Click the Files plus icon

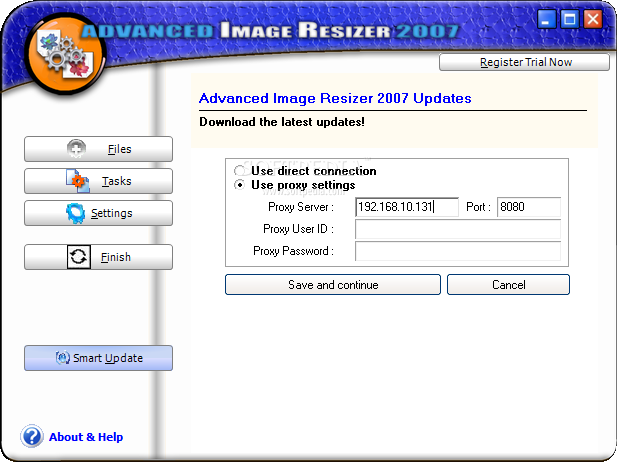pyautogui.click(x=76, y=149)
